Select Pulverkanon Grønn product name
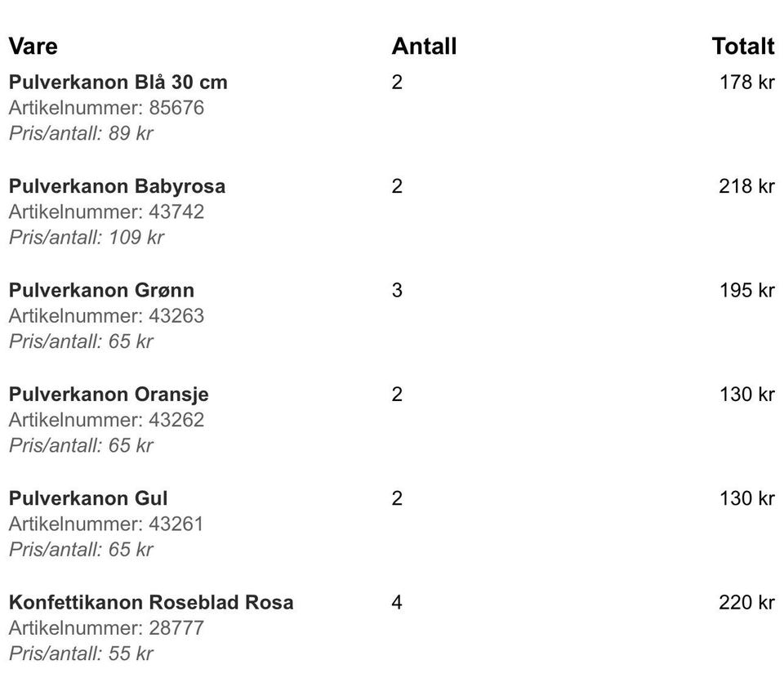 coord(101,291)
